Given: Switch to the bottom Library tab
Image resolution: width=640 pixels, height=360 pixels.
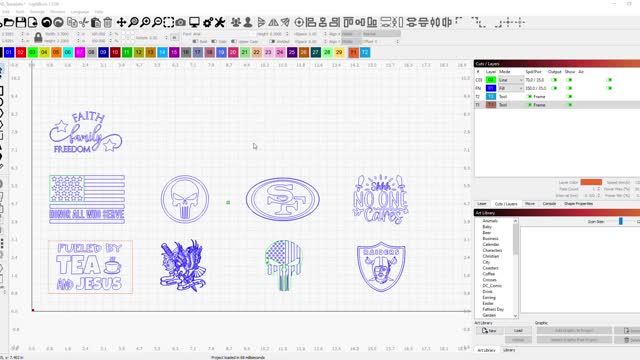Looking at the screenshot, I should coord(509,350).
